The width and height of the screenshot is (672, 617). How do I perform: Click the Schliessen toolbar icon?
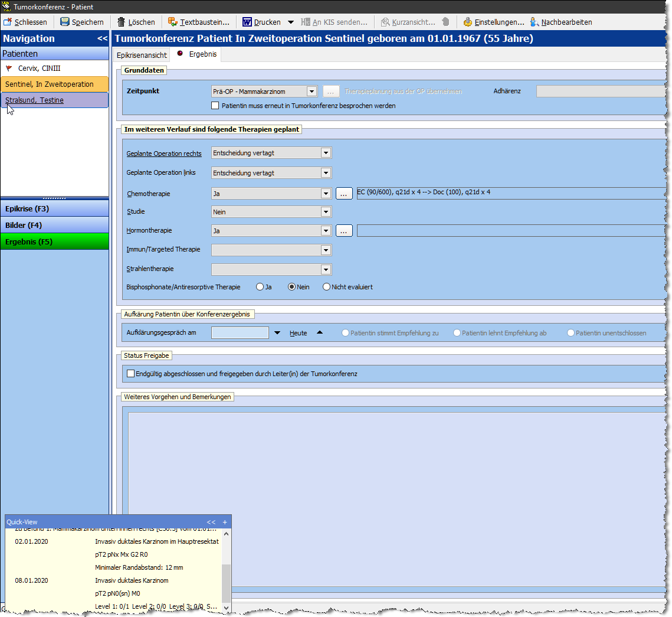pos(8,22)
